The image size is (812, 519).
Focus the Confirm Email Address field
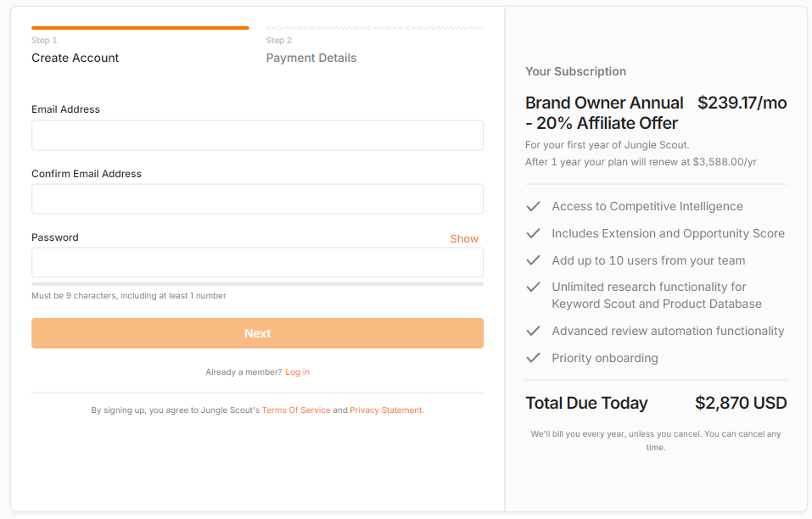click(x=257, y=199)
